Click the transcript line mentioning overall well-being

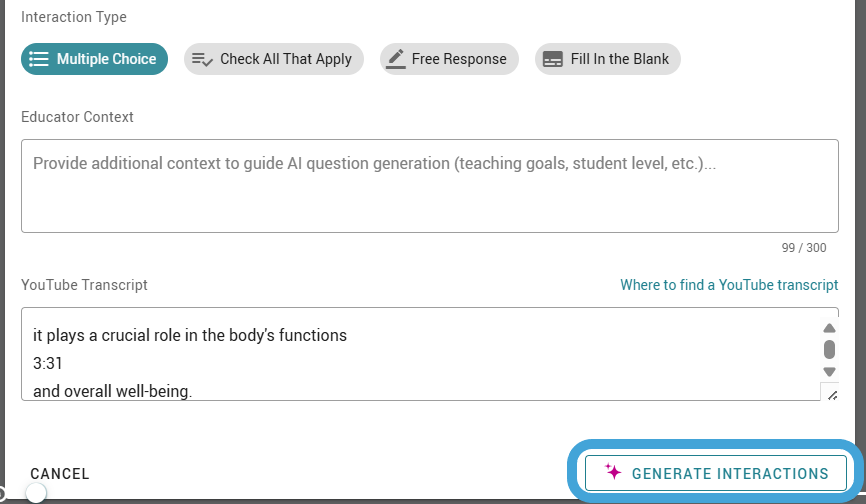(x=113, y=391)
